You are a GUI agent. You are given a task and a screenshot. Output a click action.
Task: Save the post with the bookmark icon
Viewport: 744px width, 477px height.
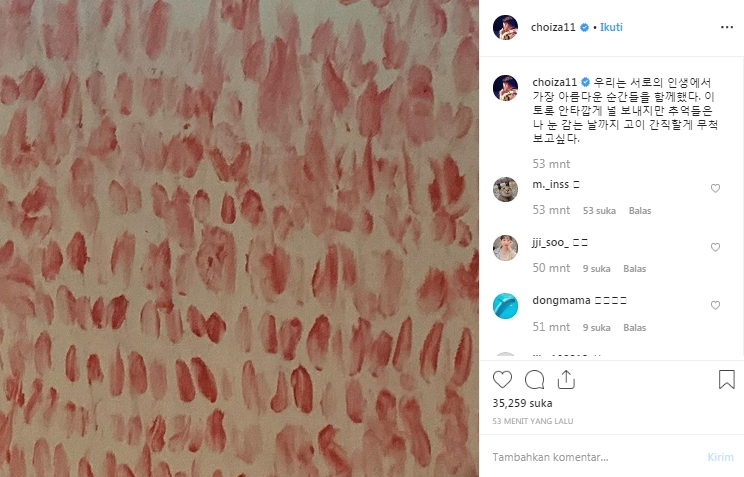(726, 380)
